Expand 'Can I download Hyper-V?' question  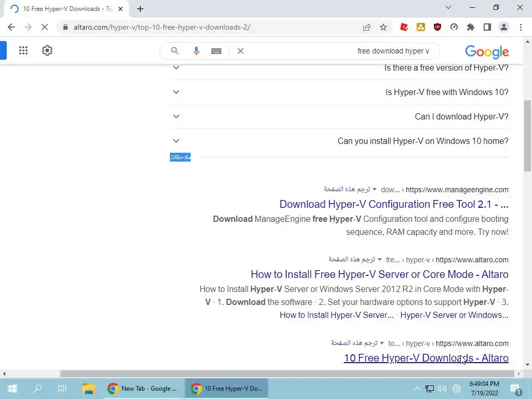pyautogui.click(x=339, y=116)
